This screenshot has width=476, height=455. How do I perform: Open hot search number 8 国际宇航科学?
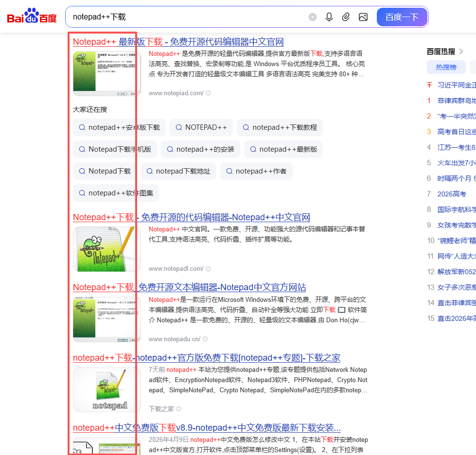click(x=457, y=210)
